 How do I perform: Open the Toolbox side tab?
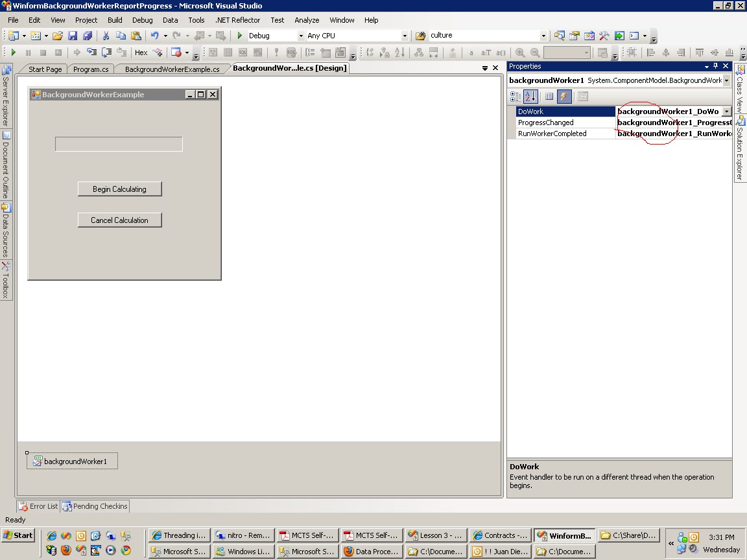coord(6,281)
